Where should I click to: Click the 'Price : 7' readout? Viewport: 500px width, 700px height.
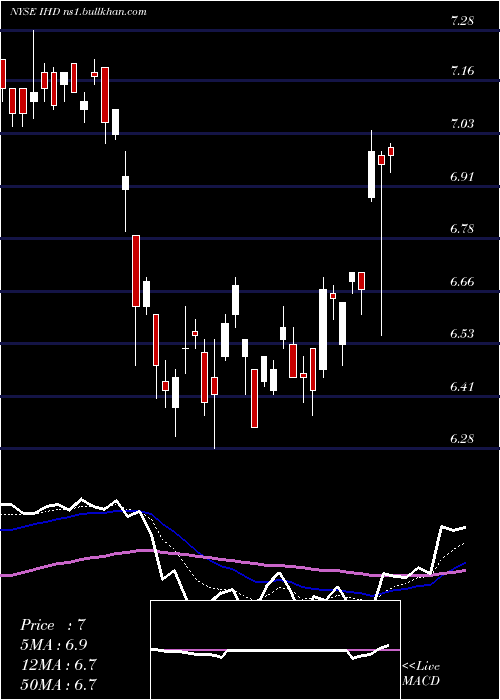click(53, 625)
